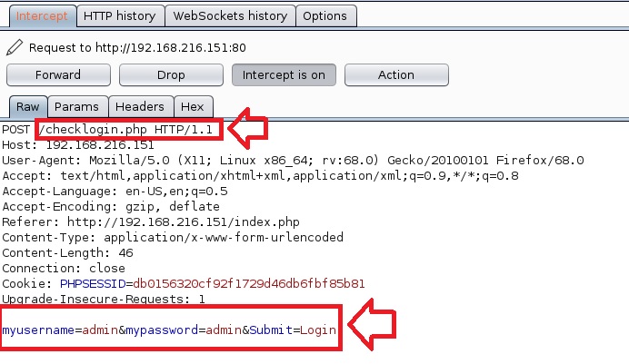This screenshot has height=364, width=629.
Task: Go to the Options tab
Action: tap(324, 15)
